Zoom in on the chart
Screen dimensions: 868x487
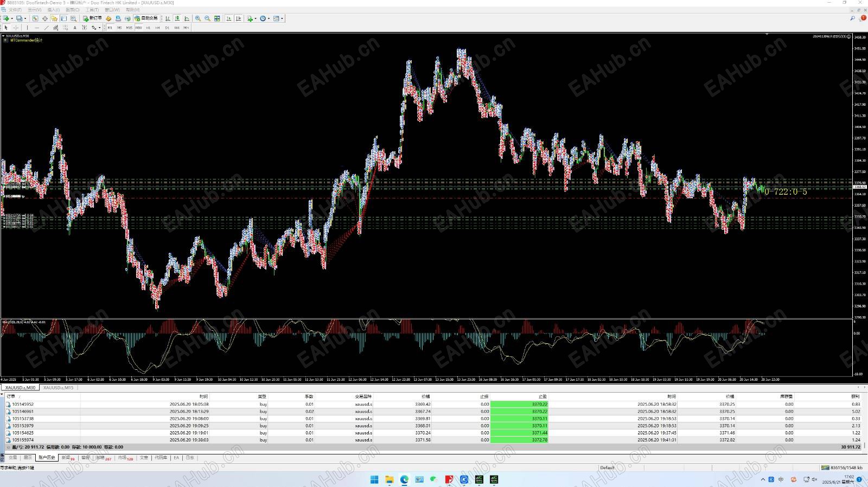pos(198,18)
